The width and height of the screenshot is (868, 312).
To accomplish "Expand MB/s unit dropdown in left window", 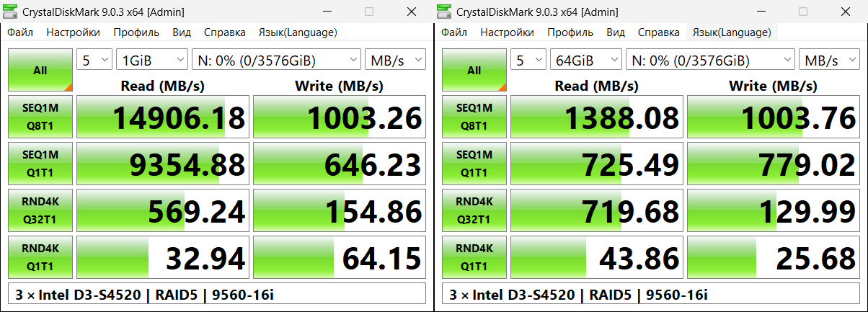I will [395, 60].
